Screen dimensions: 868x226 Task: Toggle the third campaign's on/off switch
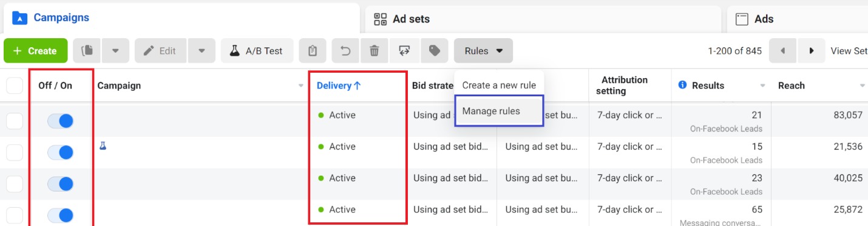(61, 184)
